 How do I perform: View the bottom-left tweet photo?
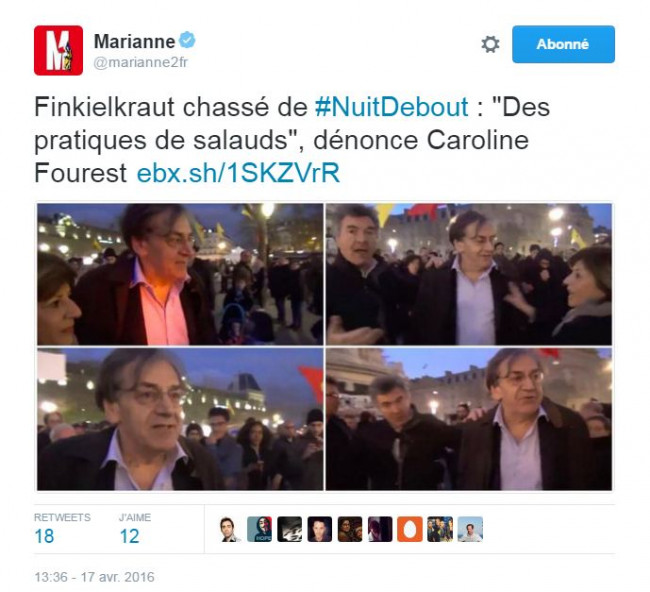(180, 419)
